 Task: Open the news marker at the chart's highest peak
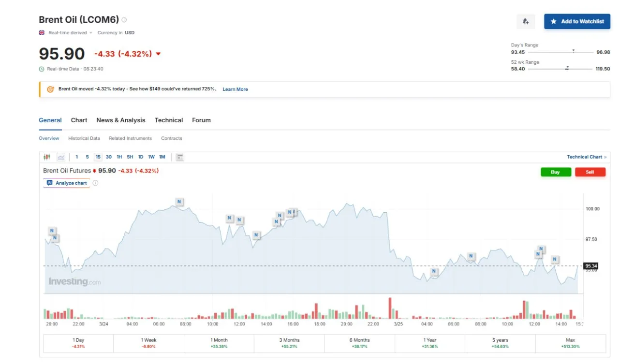[179, 202]
